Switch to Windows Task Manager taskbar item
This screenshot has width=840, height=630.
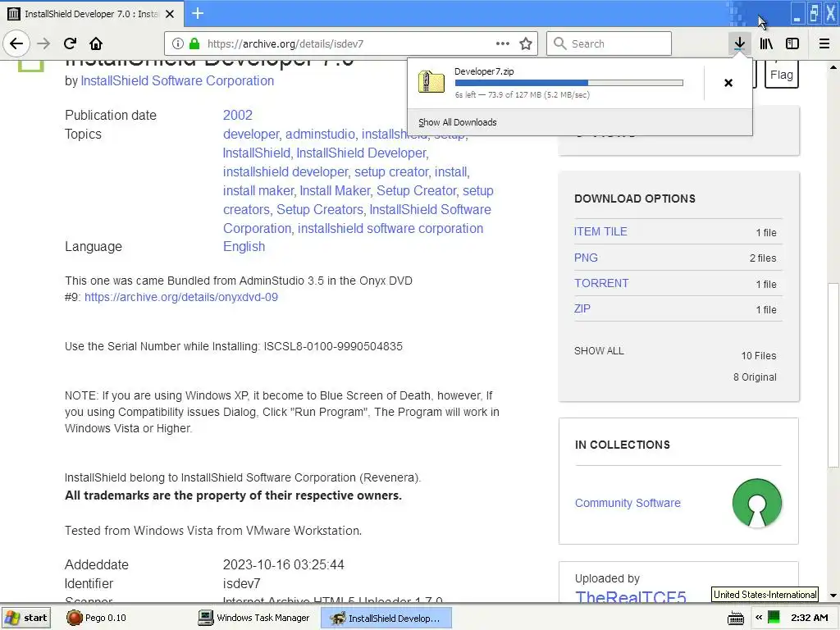point(254,618)
